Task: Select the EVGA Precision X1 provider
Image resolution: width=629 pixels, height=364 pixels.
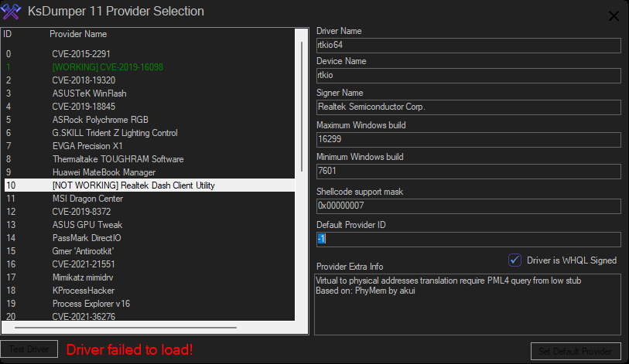Action: pyautogui.click(x=149, y=146)
